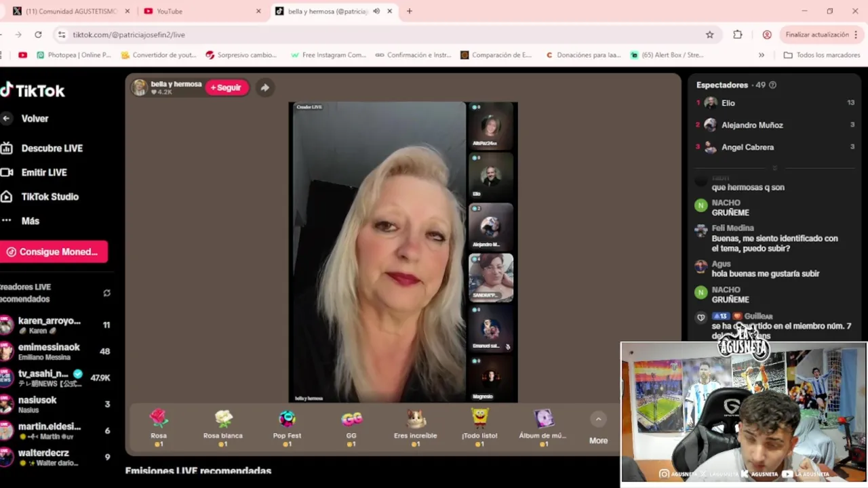Screen dimensions: 868x488
Task: Open tv_asahi_n recommended live
Action: coord(54,378)
